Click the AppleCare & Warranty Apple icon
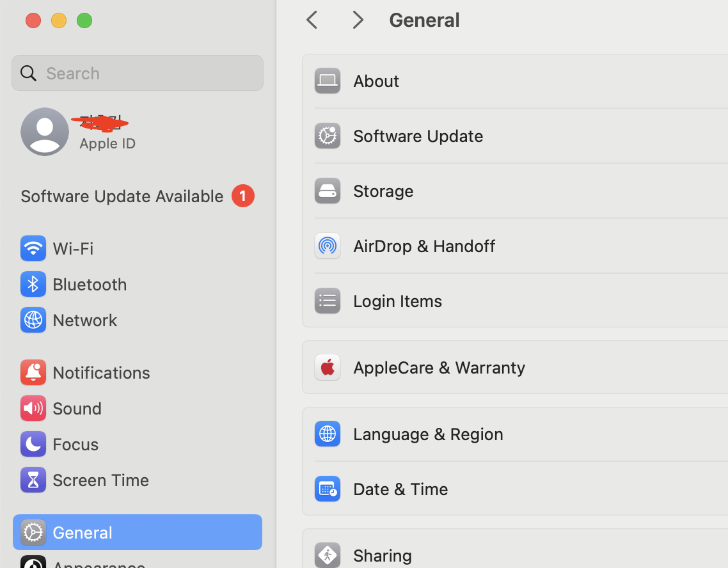 pos(327,367)
